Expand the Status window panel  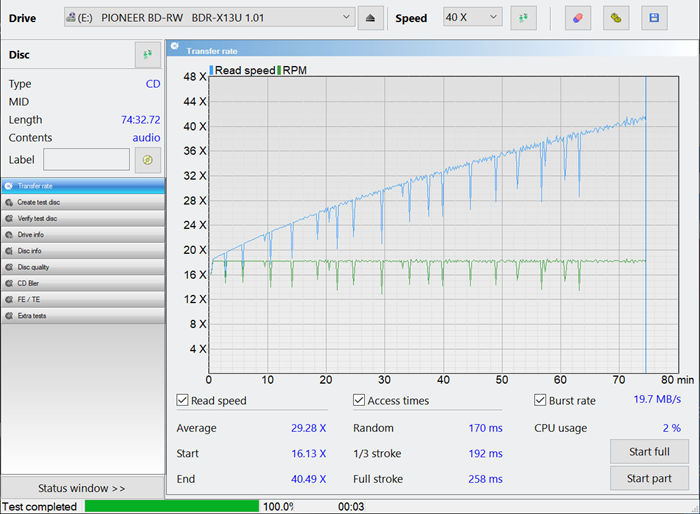[82, 488]
